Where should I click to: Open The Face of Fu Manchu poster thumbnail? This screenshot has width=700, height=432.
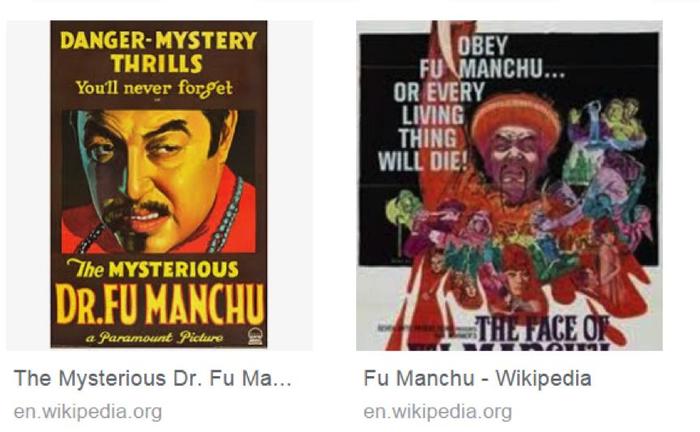[x=509, y=185]
